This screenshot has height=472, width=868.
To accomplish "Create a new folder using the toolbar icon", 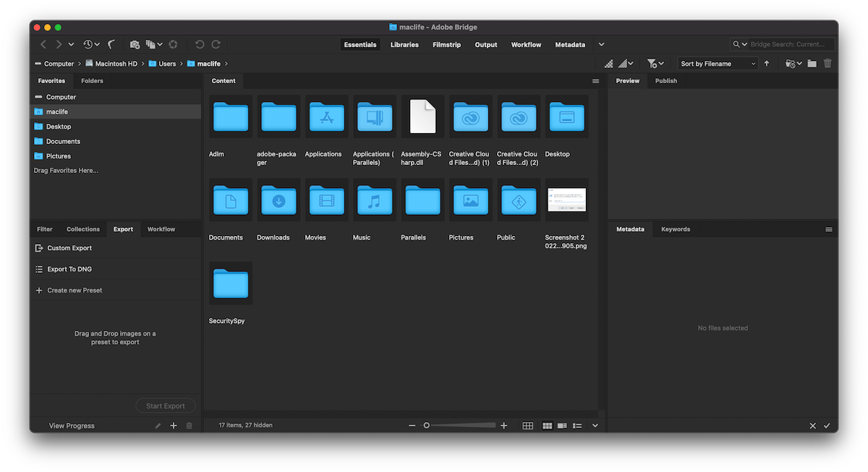I will pos(812,63).
